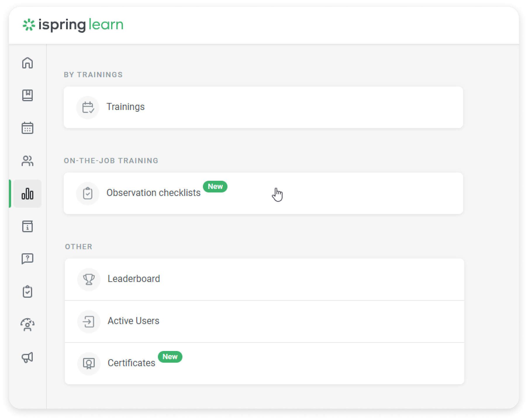Select the clipboard checklist sidebar icon
The image size is (528, 420).
[28, 292]
